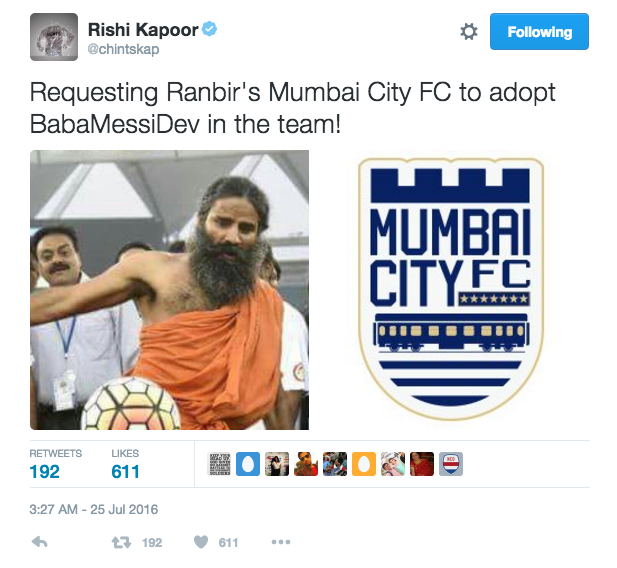View the 192 retweets list

(55, 464)
